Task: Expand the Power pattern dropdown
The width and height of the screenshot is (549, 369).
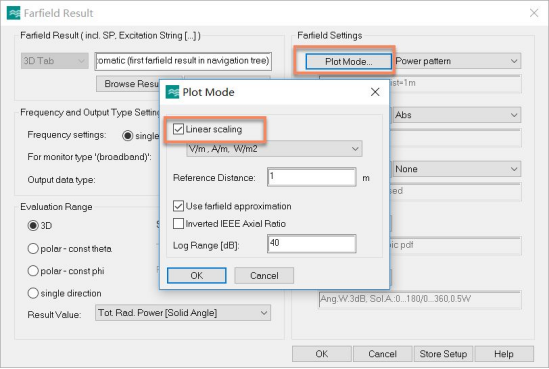Action: tap(456, 61)
